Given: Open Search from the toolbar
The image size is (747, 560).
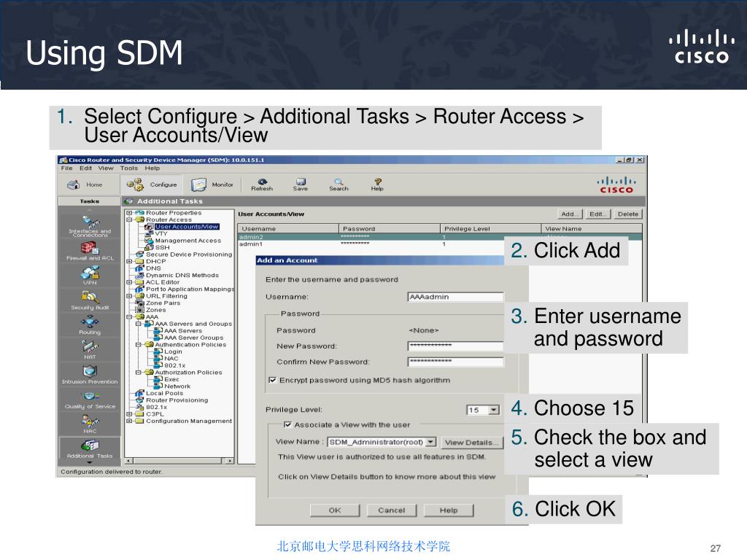Looking at the screenshot, I should pyautogui.click(x=338, y=184).
